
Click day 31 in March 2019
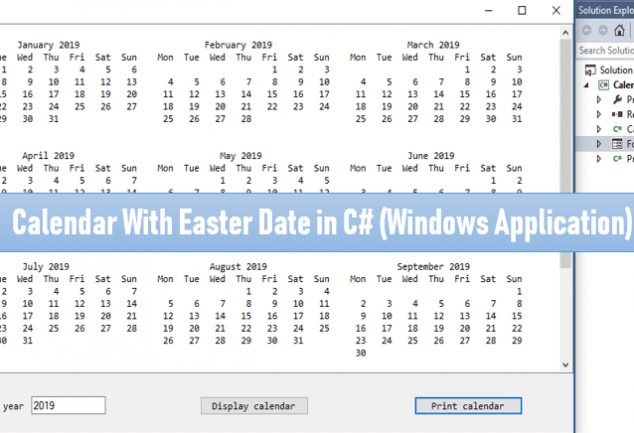[x=517, y=119]
